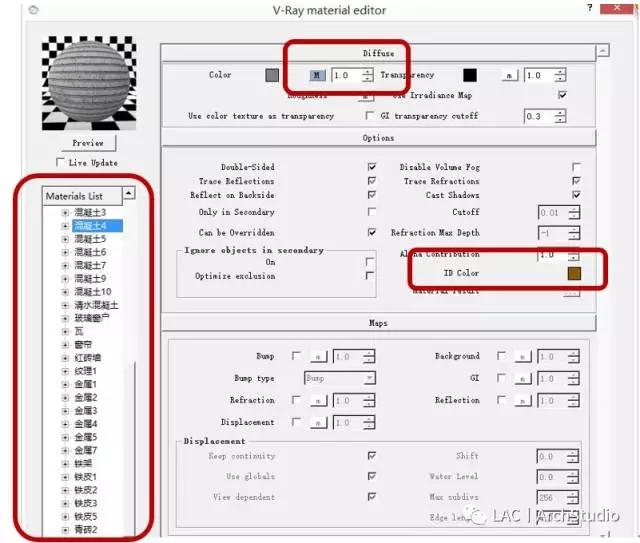Click the Diffuse texture map M button

[317, 75]
